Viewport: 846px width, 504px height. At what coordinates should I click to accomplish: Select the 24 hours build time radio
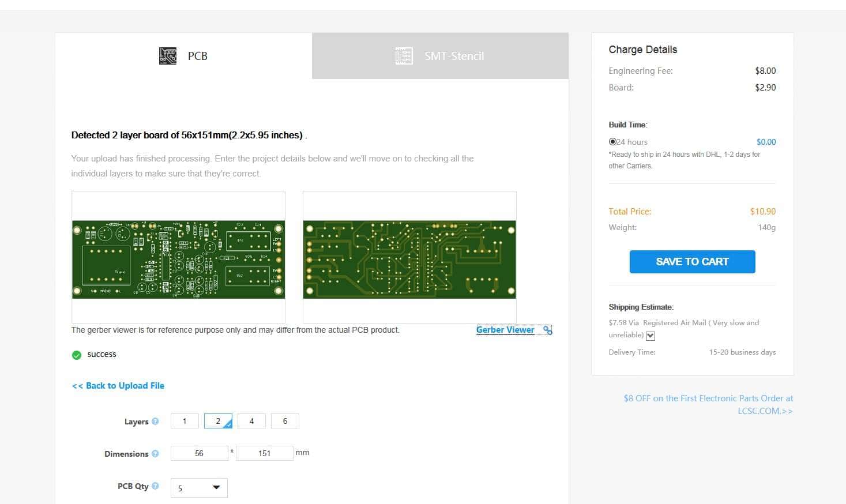point(612,141)
